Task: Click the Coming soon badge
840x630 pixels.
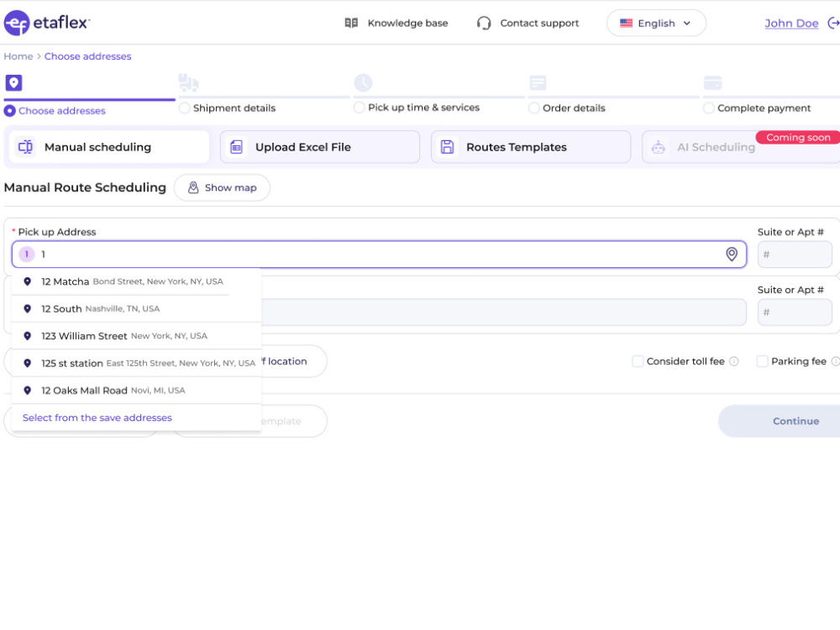Action: tap(798, 137)
